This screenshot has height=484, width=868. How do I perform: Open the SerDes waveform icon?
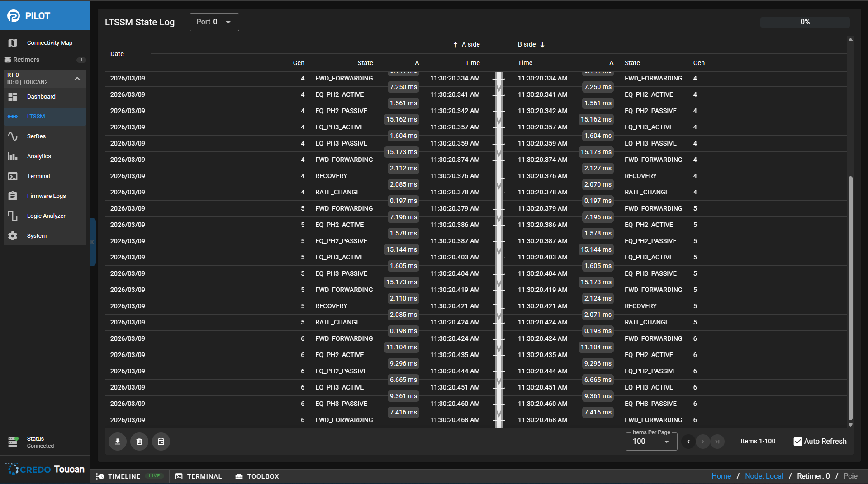tap(13, 136)
